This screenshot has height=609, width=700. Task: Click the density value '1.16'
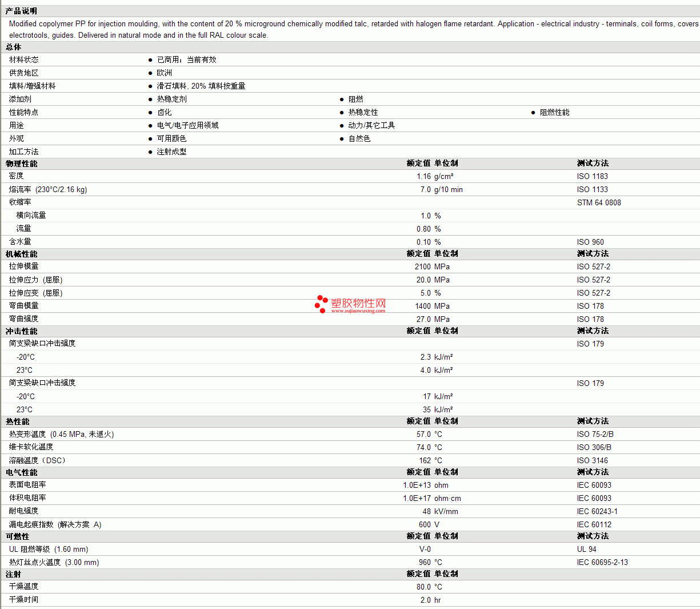click(424, 176)
